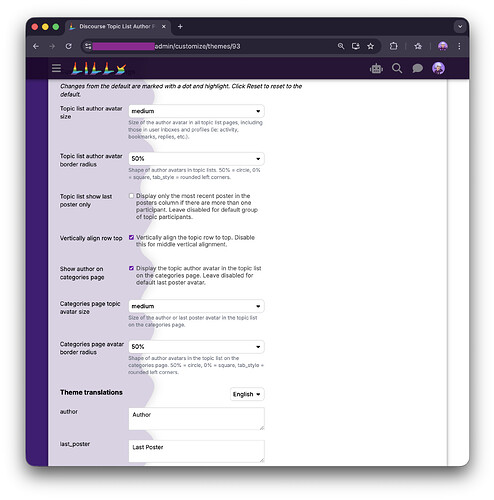This screenshot has height=500, width=494.
Task: Open the browser extensions puzzle icon
Action: pyautogui.click(x=393, y=46)
